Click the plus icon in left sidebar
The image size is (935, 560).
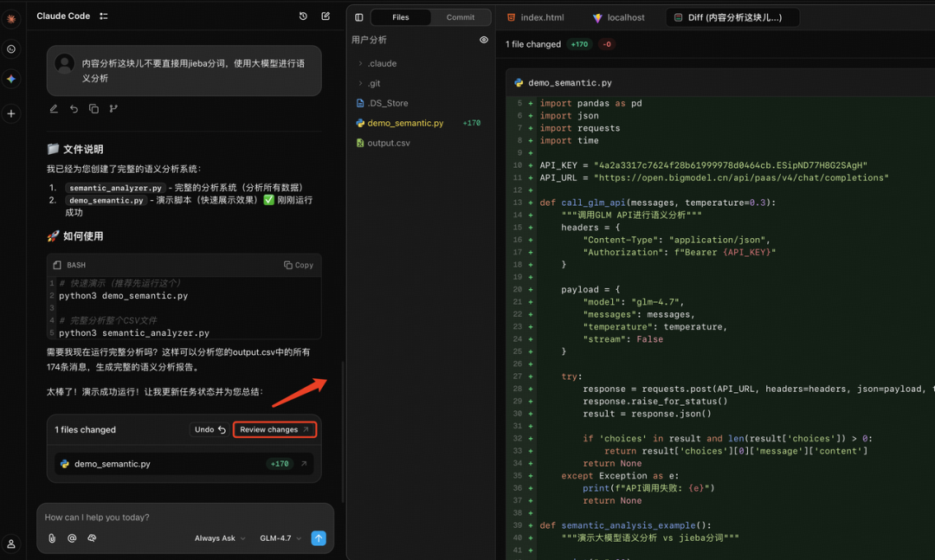(x=11, y=113)
